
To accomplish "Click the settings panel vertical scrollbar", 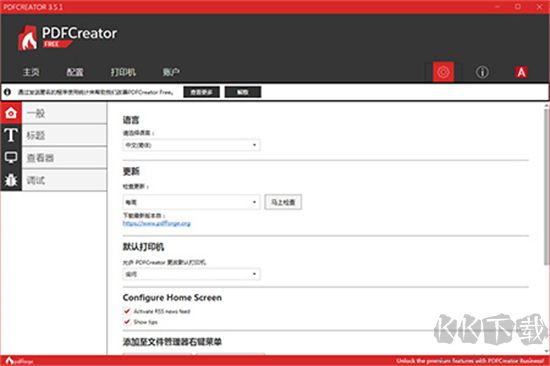I will [546, 186].
